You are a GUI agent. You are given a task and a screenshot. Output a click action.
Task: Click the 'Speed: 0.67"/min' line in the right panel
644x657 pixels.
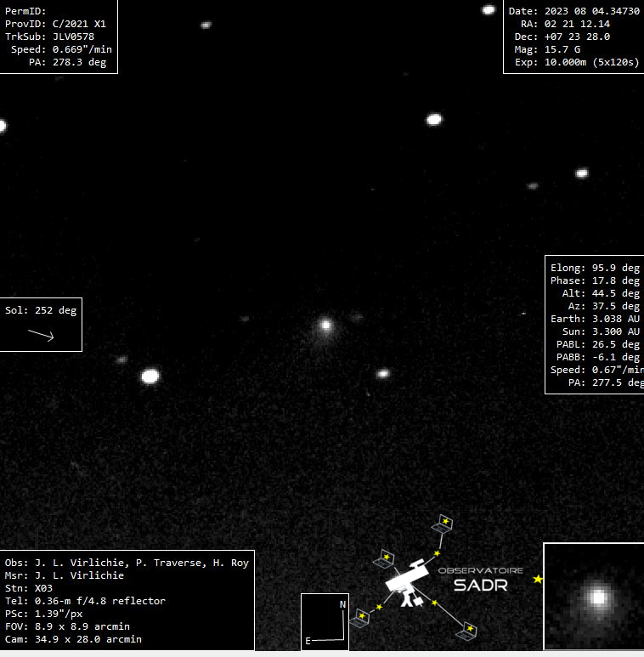pos(596,370)
